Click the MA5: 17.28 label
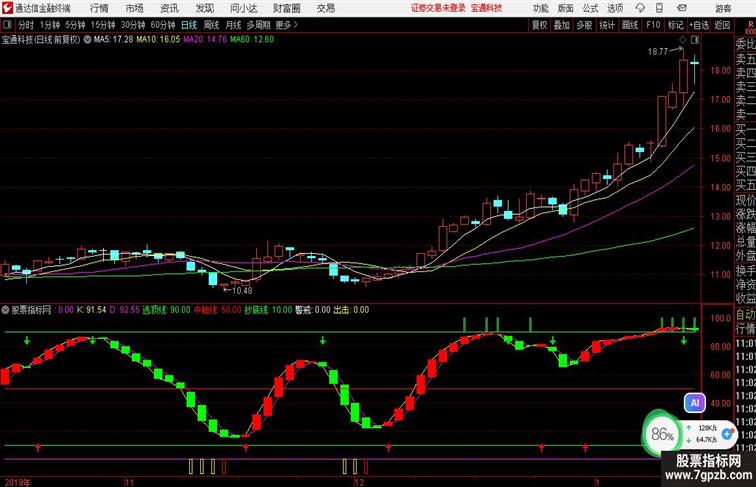Screen dimensions: 756x487 point(113,40)
